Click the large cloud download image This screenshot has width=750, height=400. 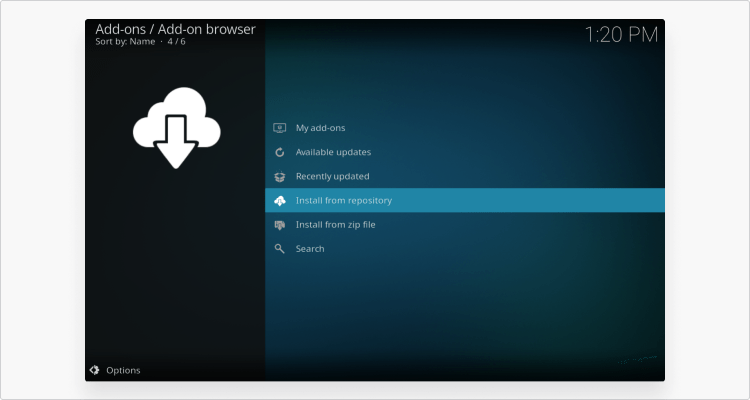coord(176,128)
